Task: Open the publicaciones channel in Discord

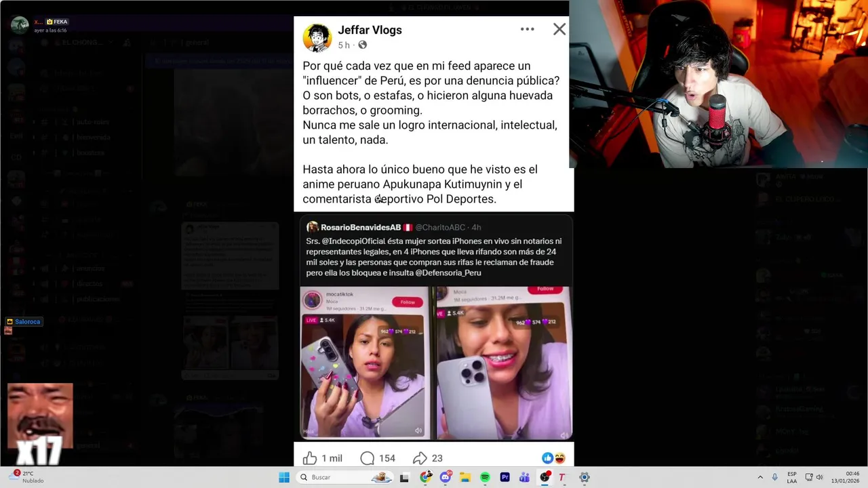Action: [97, 299]
